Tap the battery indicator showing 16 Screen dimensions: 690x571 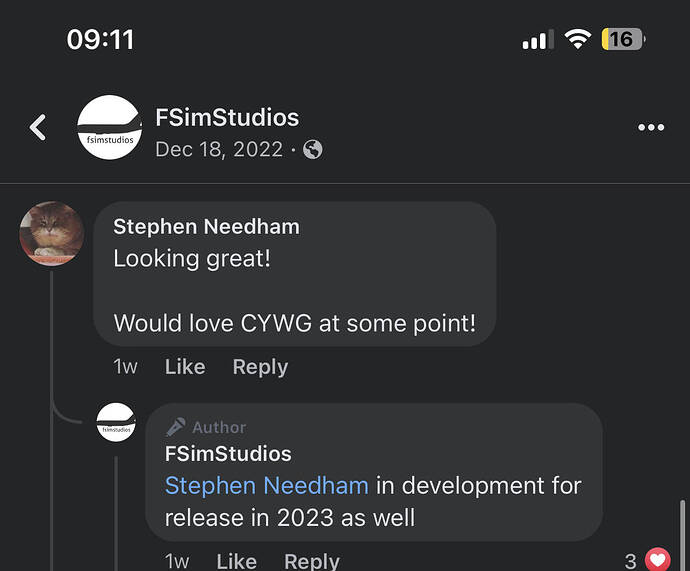623,39
